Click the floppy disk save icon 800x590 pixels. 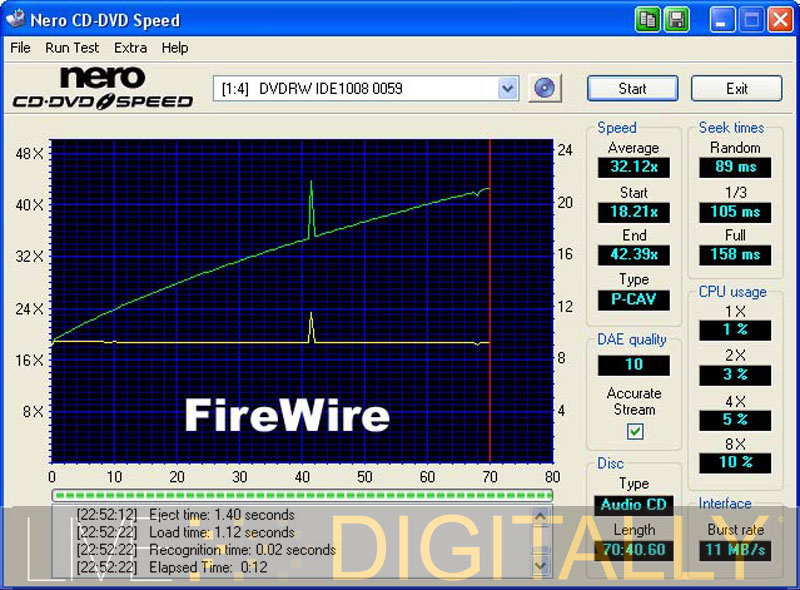676,19
